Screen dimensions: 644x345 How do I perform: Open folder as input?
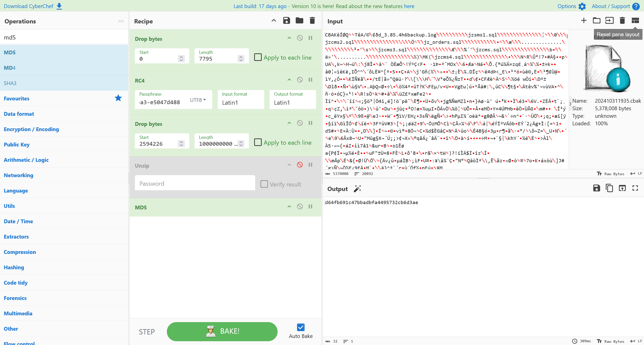point(596,21)
